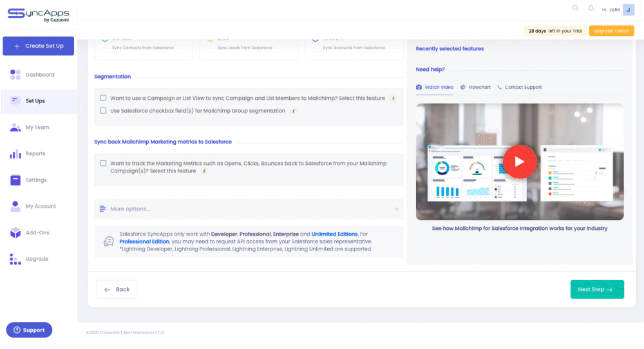Click the 28 days left trial badge

click(x=555, y=31)
